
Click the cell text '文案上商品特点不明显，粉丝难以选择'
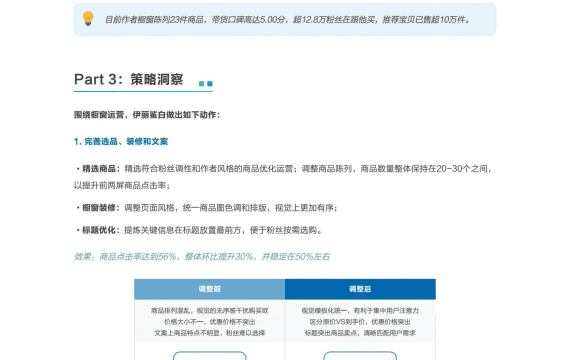coord(209,333)
